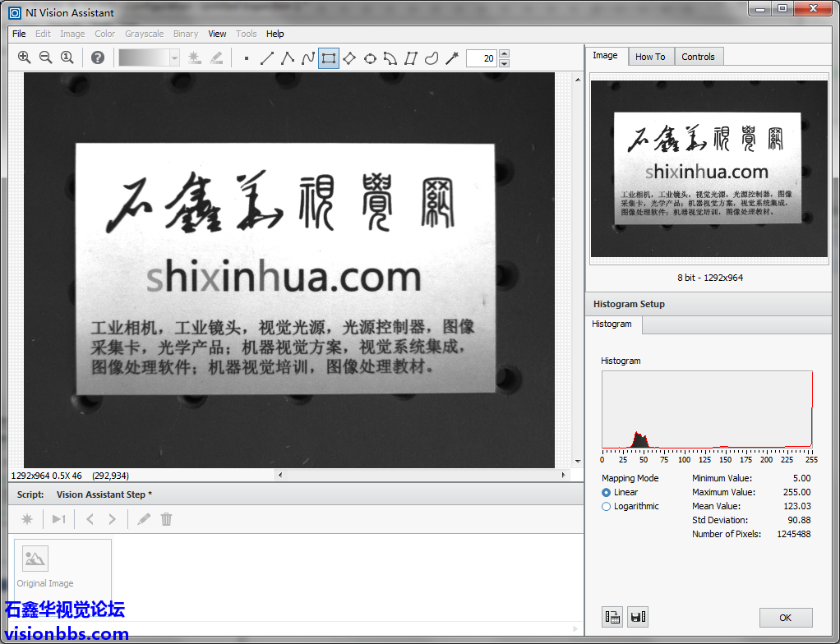Screen dimensions: 840x644
Task: Click the Zoom Out magnifier icon
Action: tap(45, 57)
